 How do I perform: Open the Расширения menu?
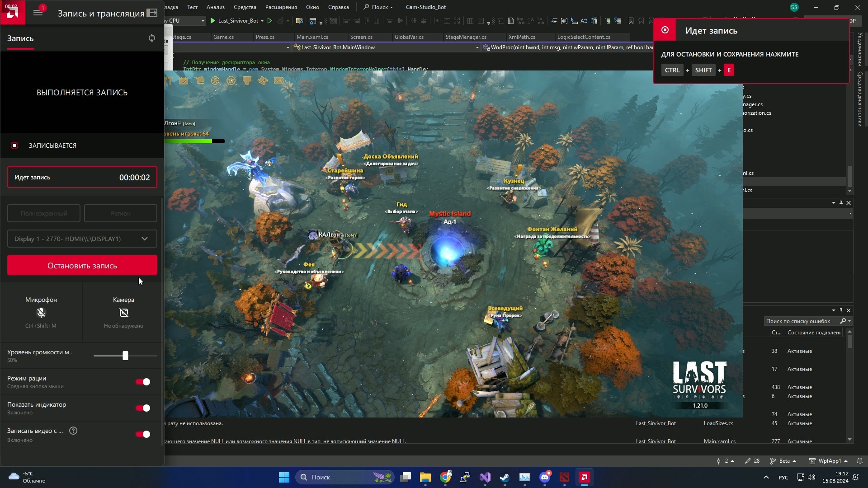281,7
